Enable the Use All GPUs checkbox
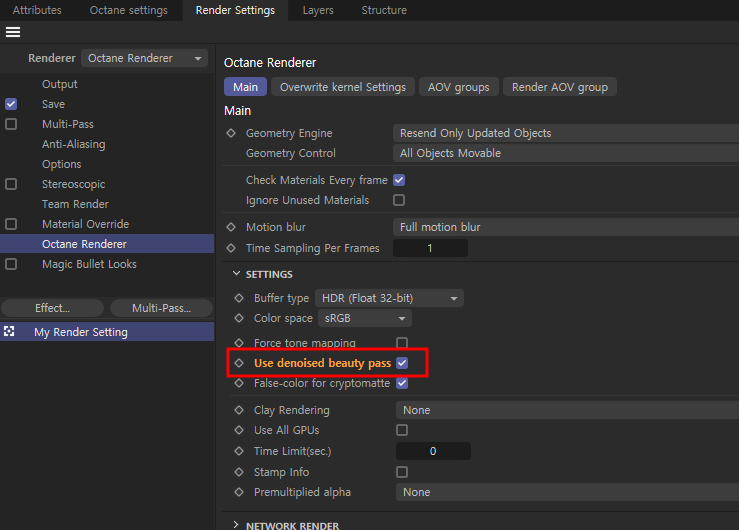This screenshot has width=739, height=530. pos(402,430)
